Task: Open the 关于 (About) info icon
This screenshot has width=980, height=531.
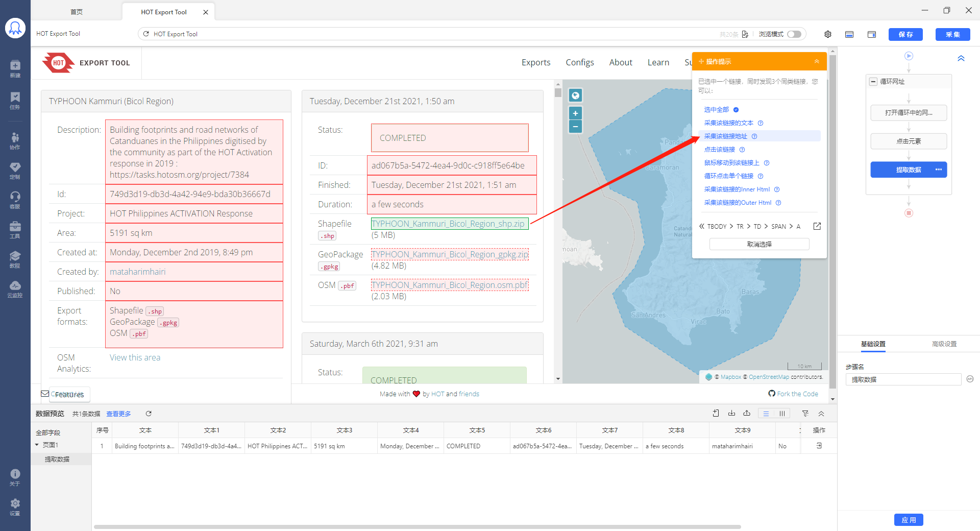Action: pyautogui.click(x=15, y=477)
